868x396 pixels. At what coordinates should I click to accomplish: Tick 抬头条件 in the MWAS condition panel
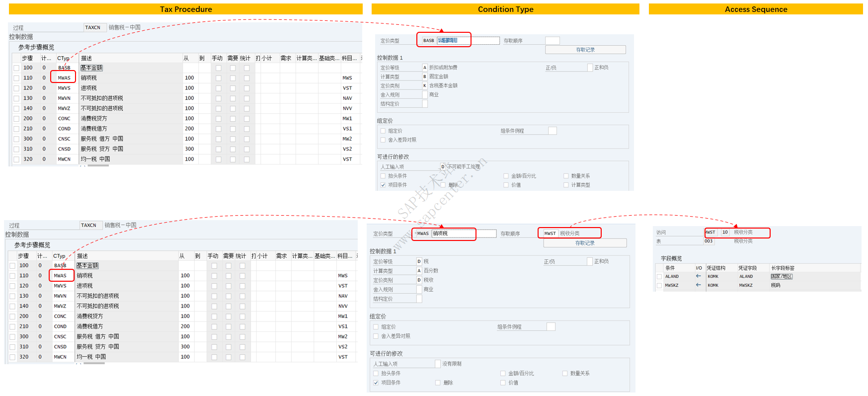376,373
